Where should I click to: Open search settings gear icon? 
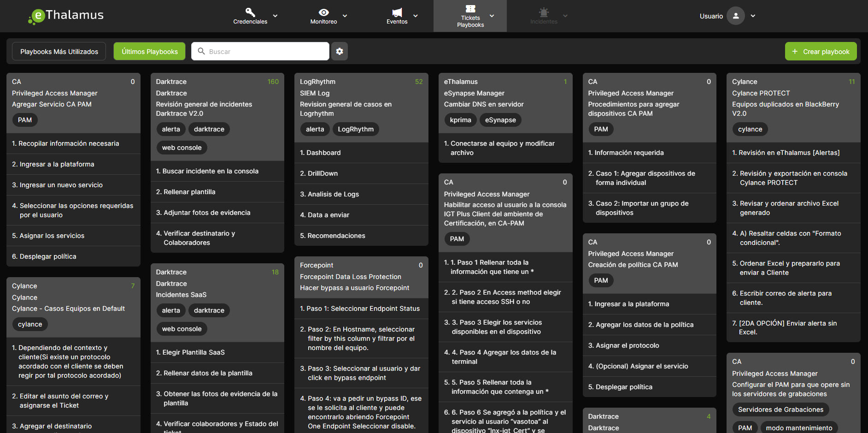pyautogui.click(x=340, y=51)
